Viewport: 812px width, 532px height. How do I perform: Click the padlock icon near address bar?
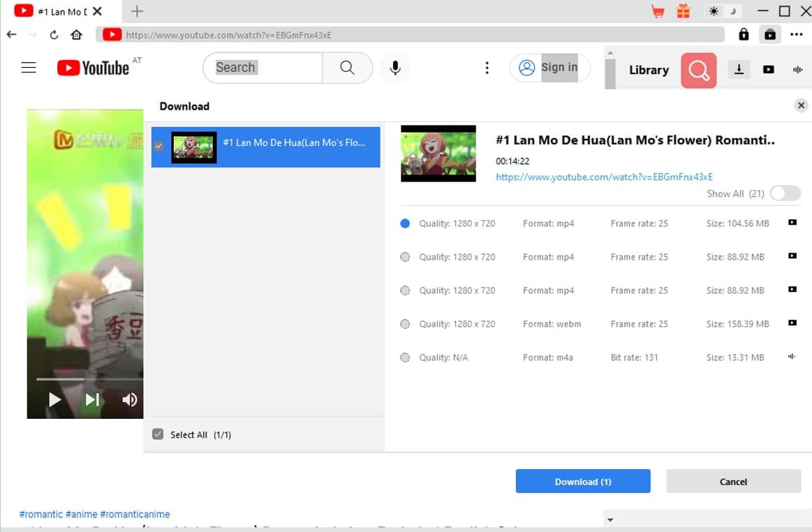pos(744,34)
